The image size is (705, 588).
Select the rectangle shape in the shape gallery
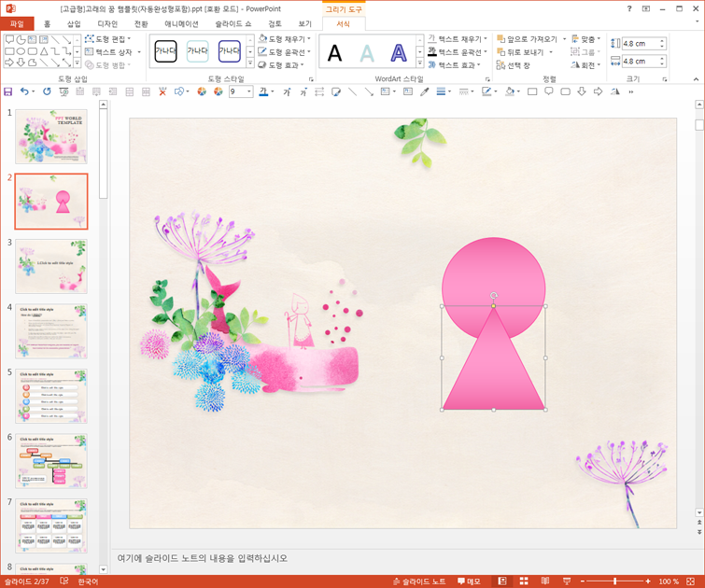tap(9, 51)
